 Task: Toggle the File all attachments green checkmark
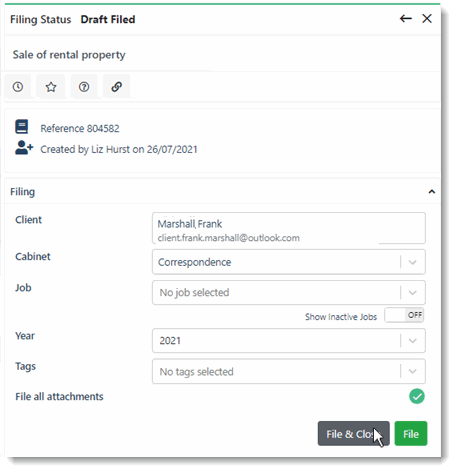click(417, 396)
